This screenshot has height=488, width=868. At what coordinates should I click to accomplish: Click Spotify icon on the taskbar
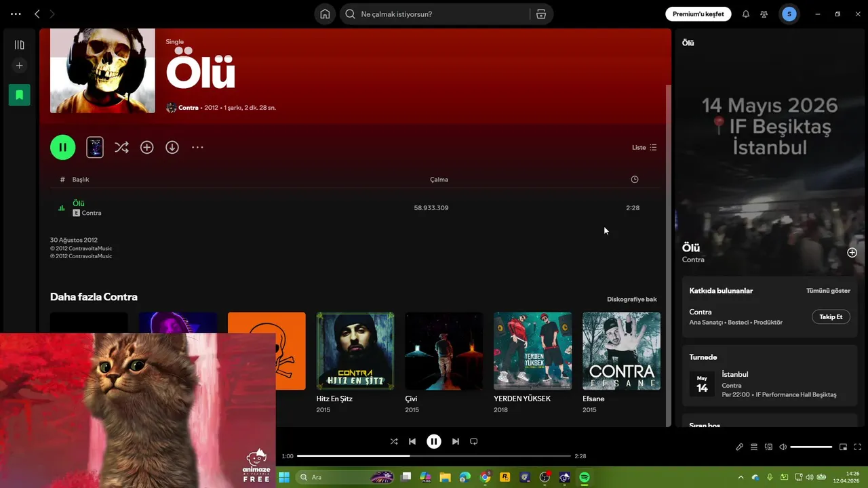pyautogui.click(x=585, y=477)
